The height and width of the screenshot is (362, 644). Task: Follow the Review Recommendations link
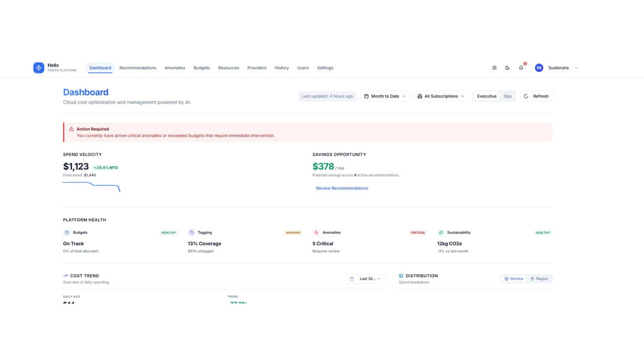[342, 188]
